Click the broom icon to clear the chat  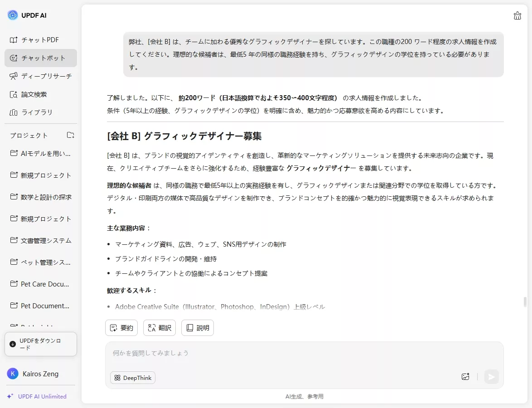[x=517, y=15]
